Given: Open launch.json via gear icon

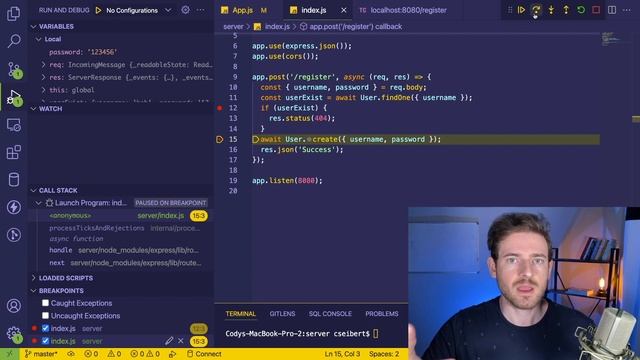Looking at the screenshot, I should pos(185,10).
